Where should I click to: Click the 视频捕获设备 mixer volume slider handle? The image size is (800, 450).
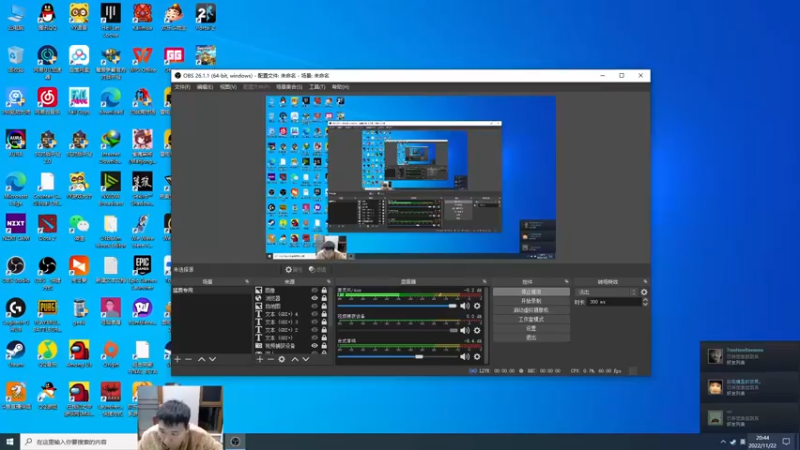(454, 330)
